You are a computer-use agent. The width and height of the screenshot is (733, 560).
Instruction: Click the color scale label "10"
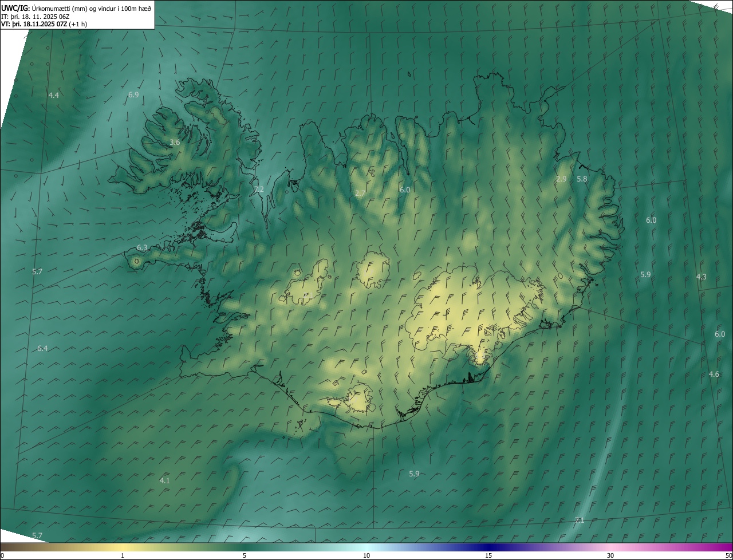click(366, 555)
